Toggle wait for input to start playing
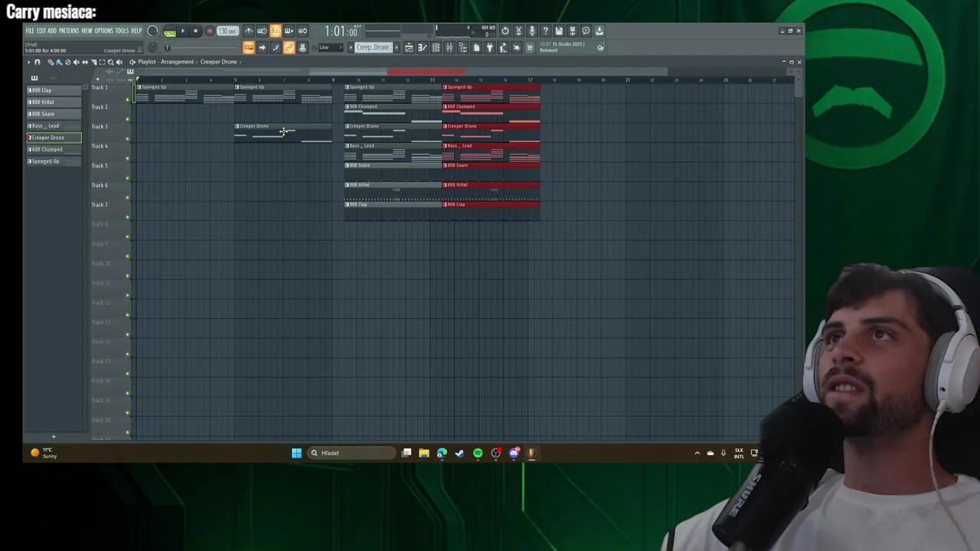This screenshot has height=551, width=980. (x=262, y=31)
